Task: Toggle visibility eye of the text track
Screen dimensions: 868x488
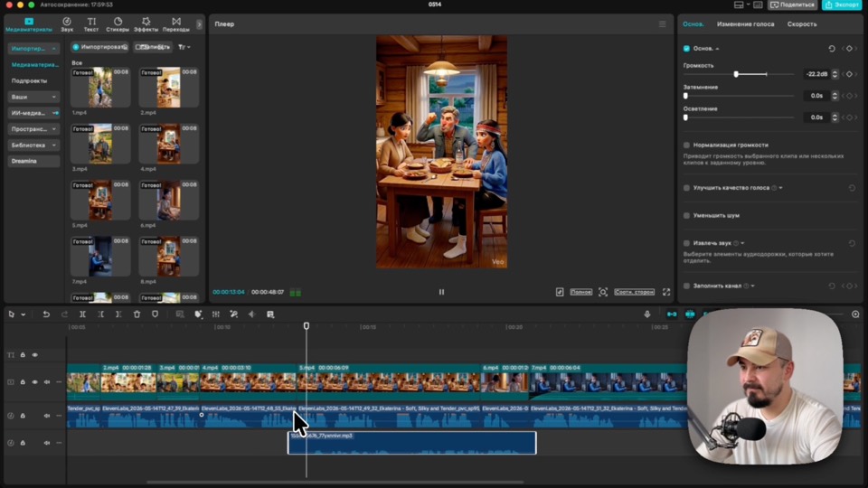Action: coord(35,355)
